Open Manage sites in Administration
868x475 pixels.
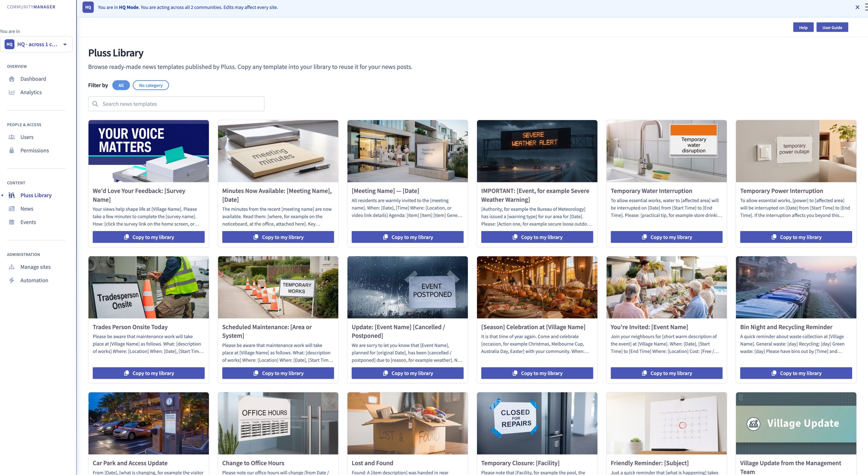click(x=36, y=267)
